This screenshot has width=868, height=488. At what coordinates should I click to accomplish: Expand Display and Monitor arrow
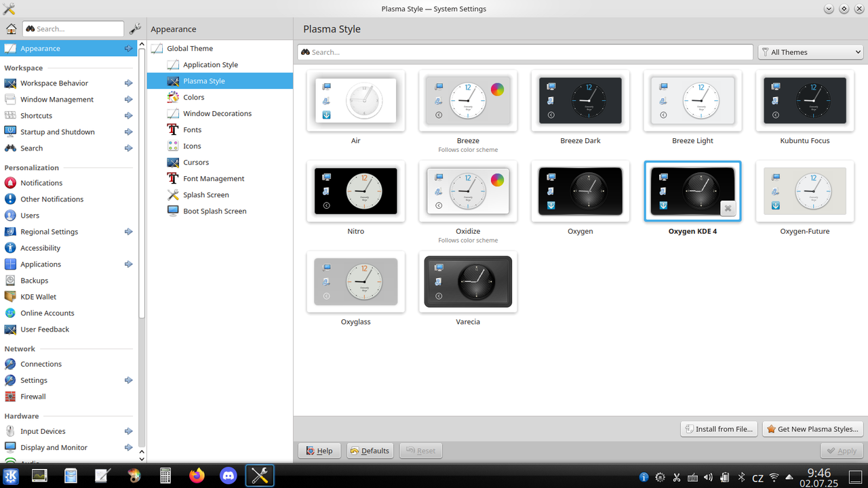pyautogui.click(x=128, y=447)
